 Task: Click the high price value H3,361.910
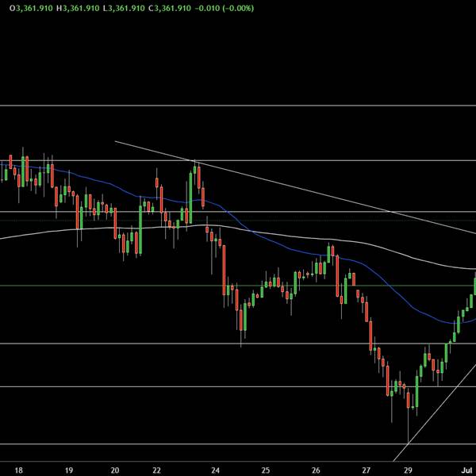pyautogui.click(x=78, y=8)
